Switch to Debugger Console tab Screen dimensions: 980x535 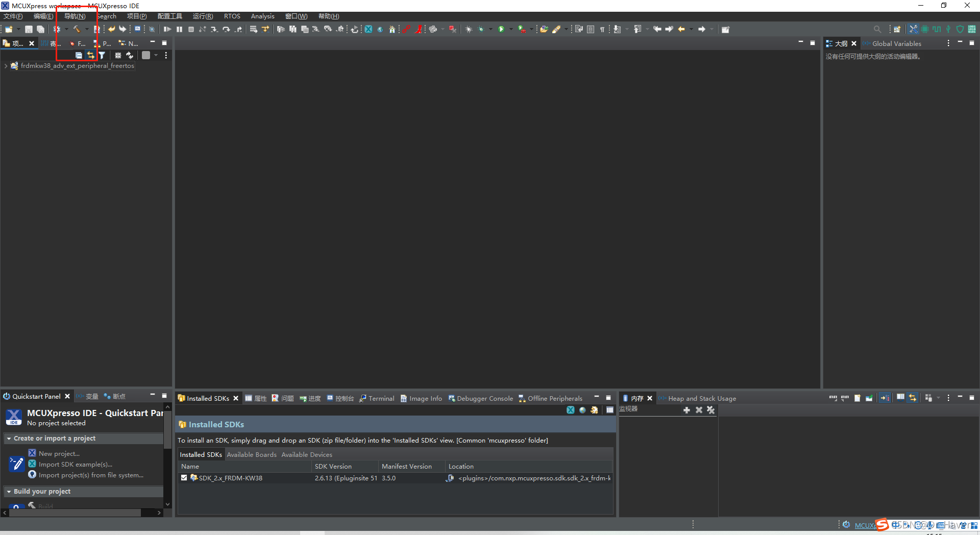pos(480,398)
